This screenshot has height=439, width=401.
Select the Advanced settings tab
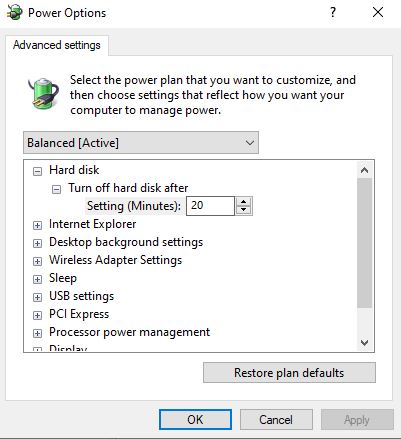57,45
